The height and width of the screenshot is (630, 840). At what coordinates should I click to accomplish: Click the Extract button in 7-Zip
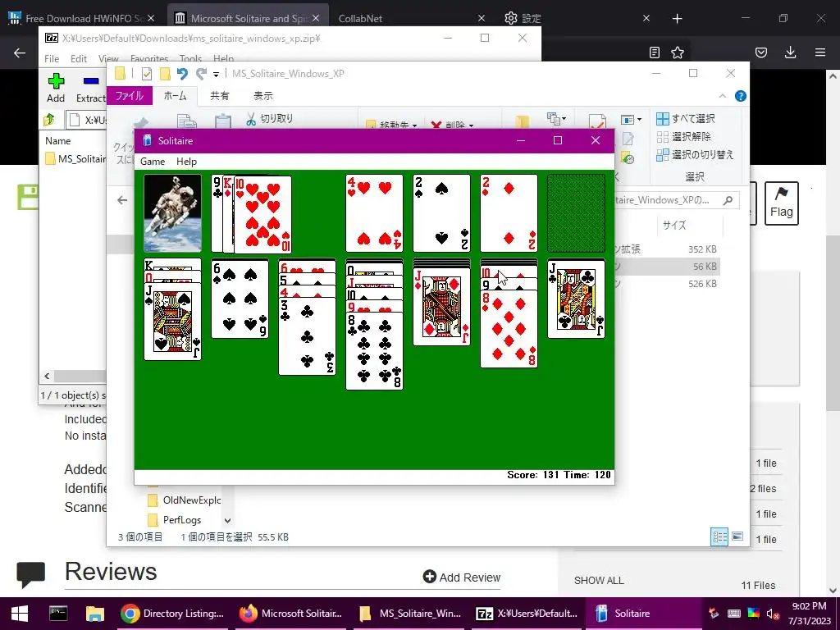tap(90, 89)
